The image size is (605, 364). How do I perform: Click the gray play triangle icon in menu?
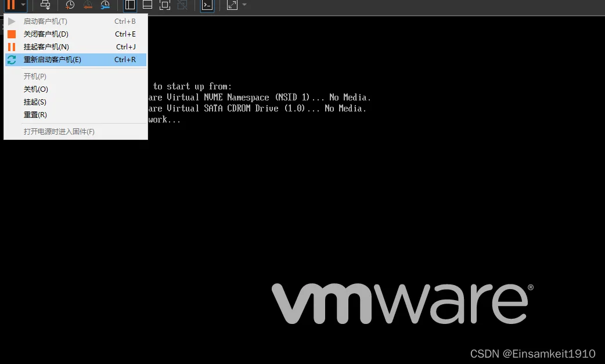click(x=12, y=21)
